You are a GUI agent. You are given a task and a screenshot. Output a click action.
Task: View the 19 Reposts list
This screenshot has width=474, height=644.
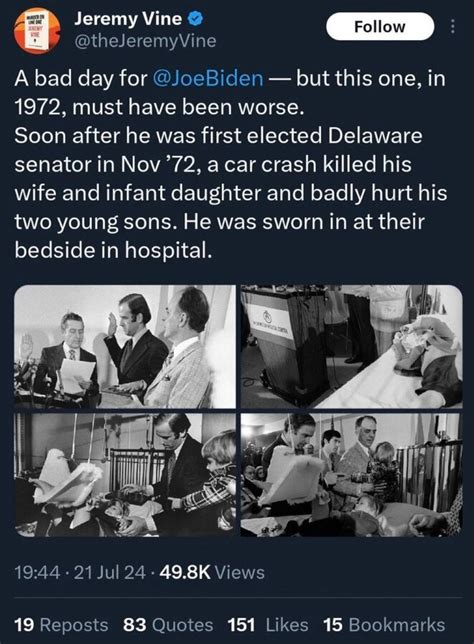[x=61, y=625]
